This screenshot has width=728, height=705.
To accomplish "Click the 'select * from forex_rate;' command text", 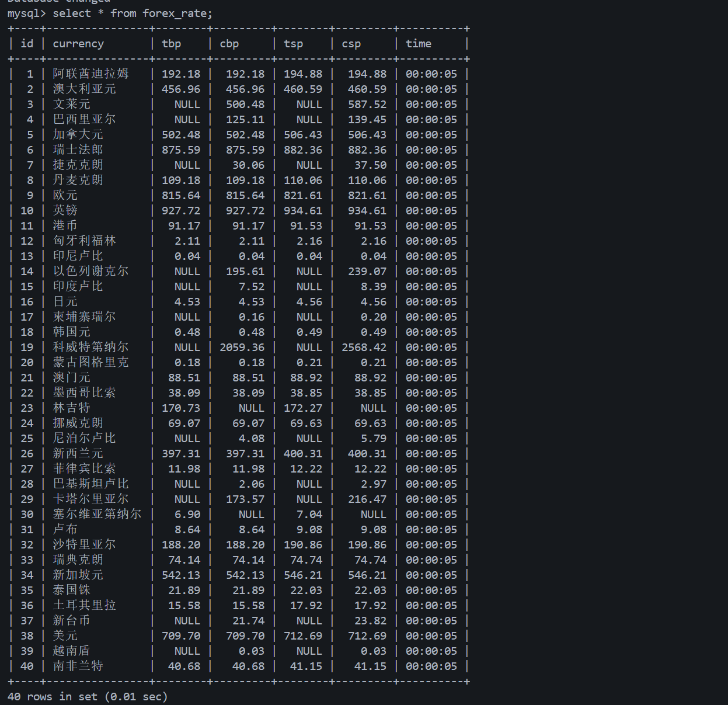I will 133,13.
